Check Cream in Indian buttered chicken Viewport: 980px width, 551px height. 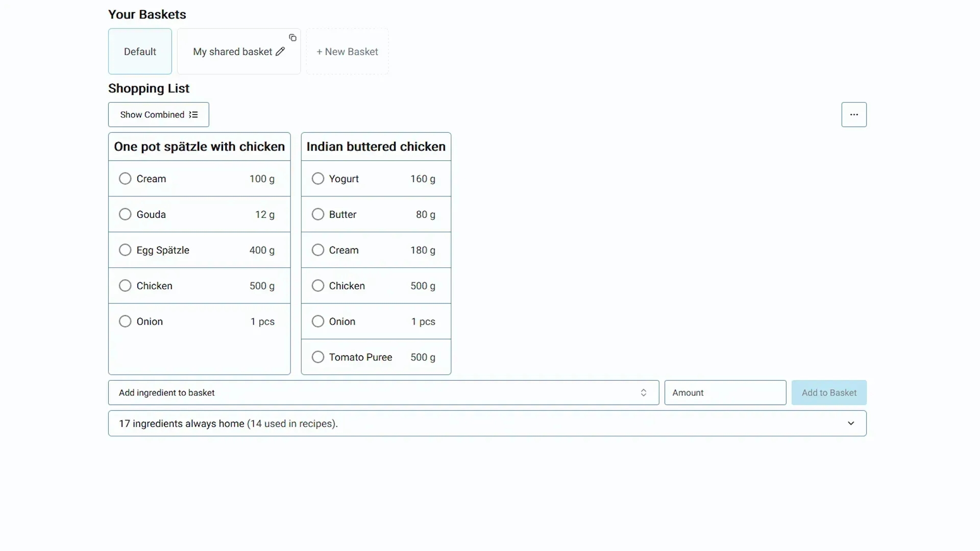point(318,250)
